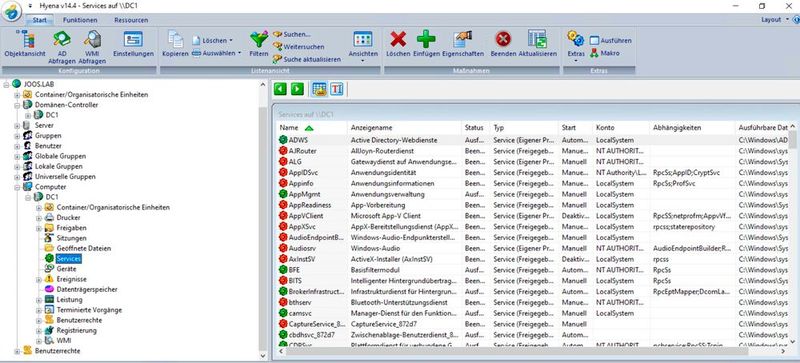Select the camsvc service row
Image resolution: width=800 pixels, height=363 pixels.
[533, 313]
